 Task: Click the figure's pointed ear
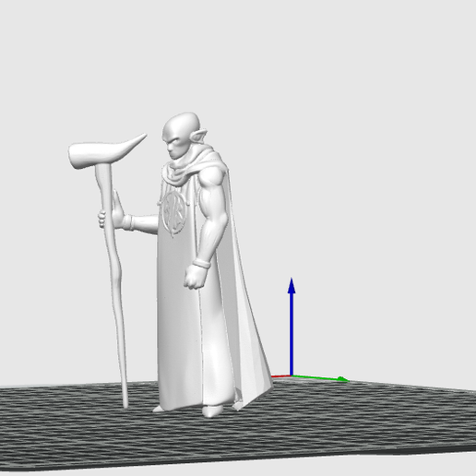pos(198,136)
